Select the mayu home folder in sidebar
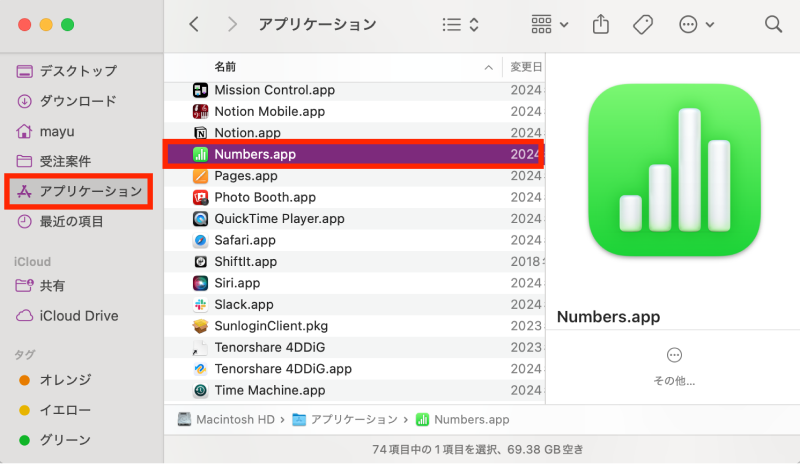 coord(45,131)
